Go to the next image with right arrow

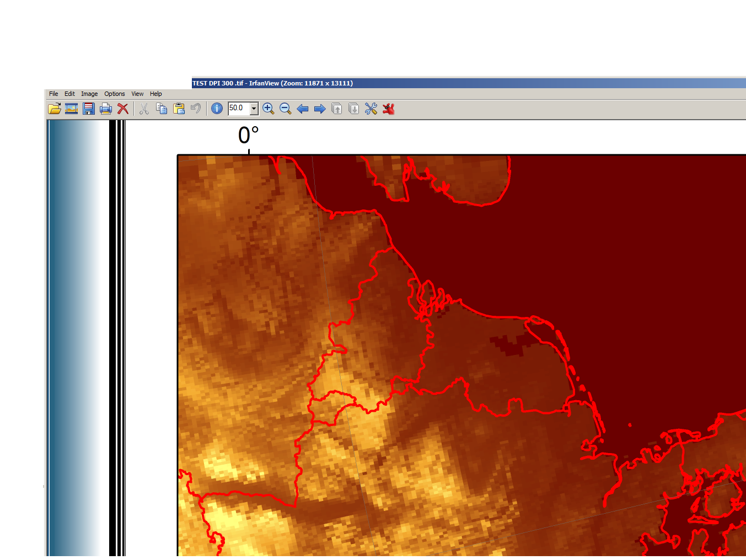coord(320,109)
